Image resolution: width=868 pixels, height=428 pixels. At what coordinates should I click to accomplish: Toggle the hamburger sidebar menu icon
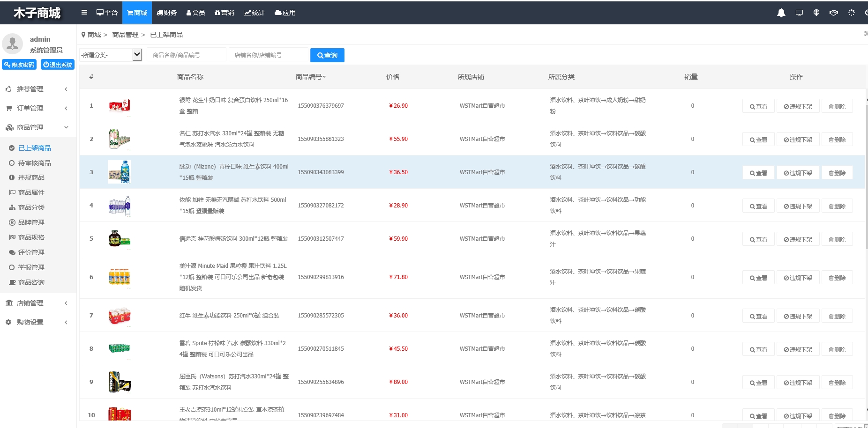click(84, 13)
